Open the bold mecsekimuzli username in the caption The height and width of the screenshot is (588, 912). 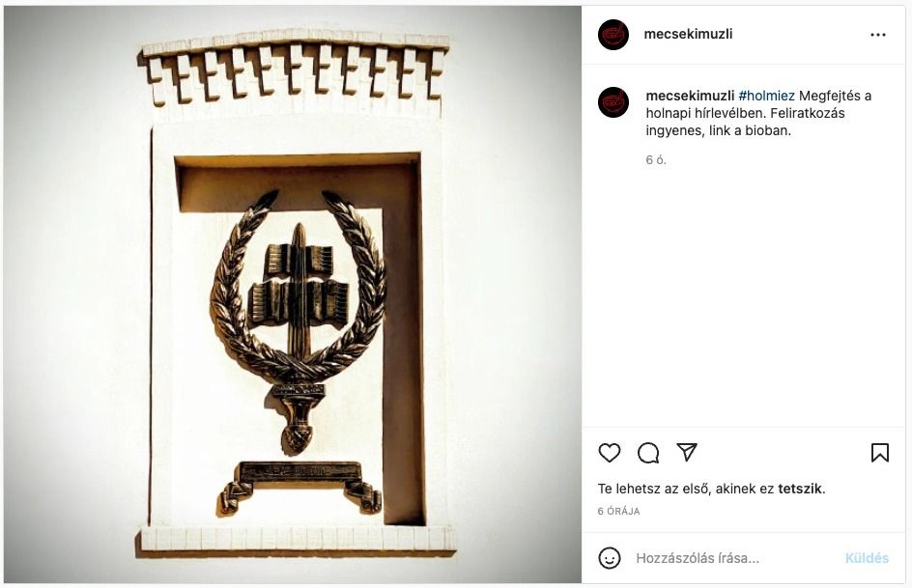(690, 96)
